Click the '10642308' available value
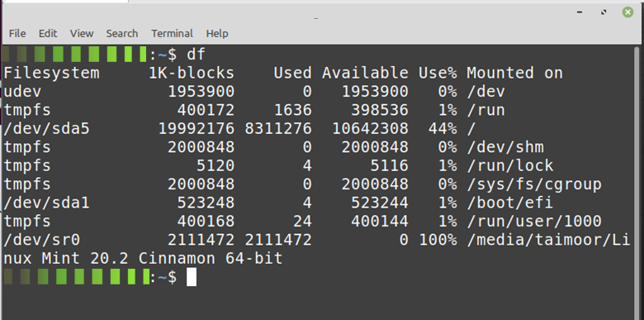This screenshot has height=320, width=644. [x=370, y=129]
